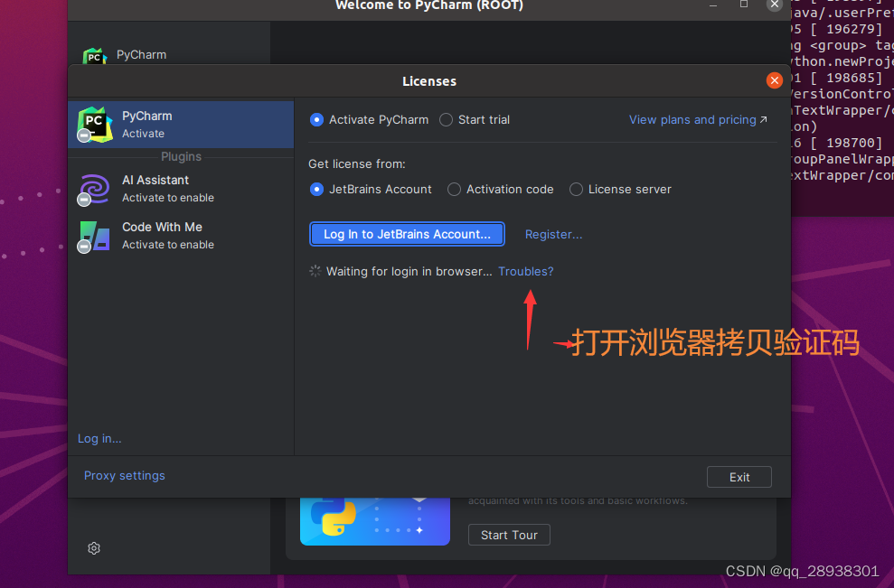The width and height of the screenshot is (894, 588).
Task: Select JetBrains Account license source
Action: coord(371,189)
